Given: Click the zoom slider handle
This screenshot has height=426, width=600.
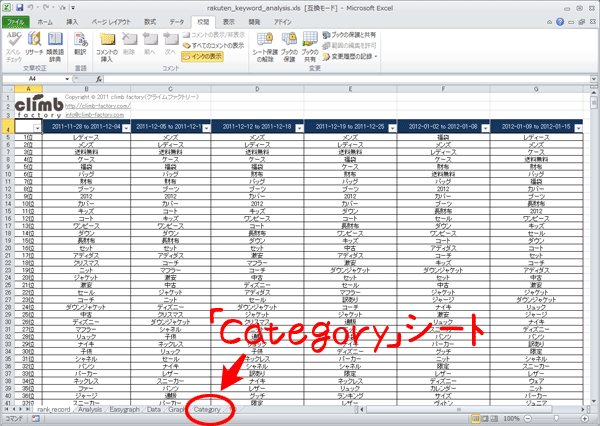Looking at the screenshot, I should [556, 419].
